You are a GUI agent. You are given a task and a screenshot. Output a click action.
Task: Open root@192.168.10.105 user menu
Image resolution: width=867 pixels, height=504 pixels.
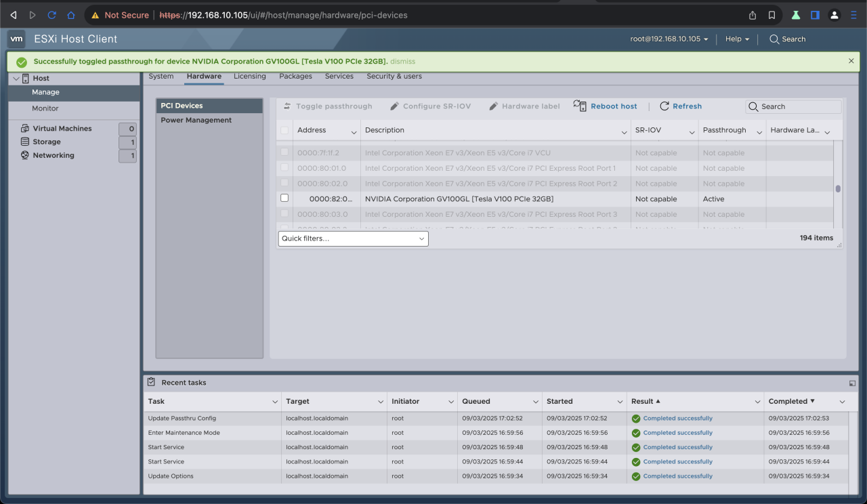669,39
